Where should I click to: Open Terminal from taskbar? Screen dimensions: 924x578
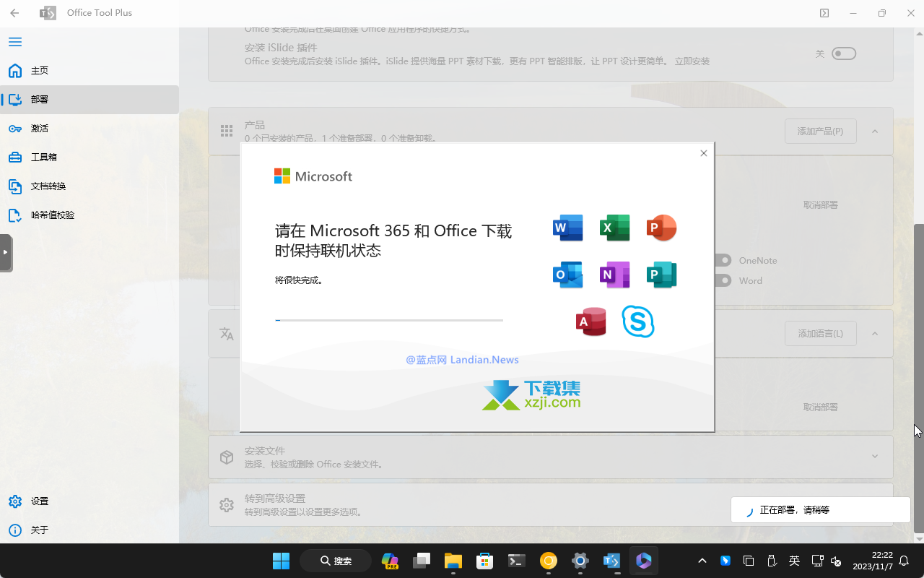(516, 561)
